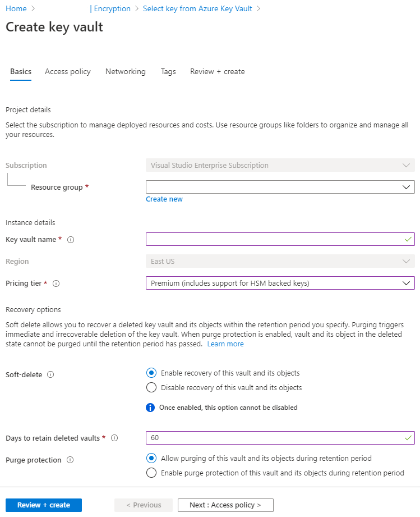
Task: Click the Create new resource group link
Action: (164, 199)
